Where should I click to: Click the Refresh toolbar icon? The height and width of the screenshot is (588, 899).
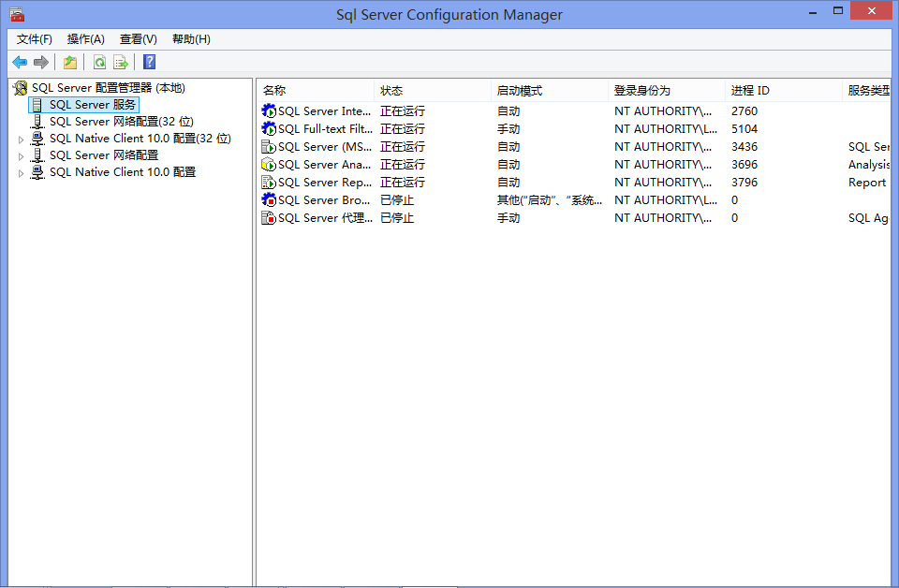pos(99,62)
